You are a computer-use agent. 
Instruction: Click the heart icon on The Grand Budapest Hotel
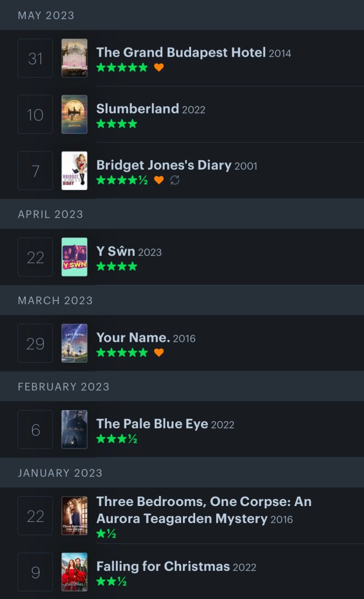click(x=159, y=67)
